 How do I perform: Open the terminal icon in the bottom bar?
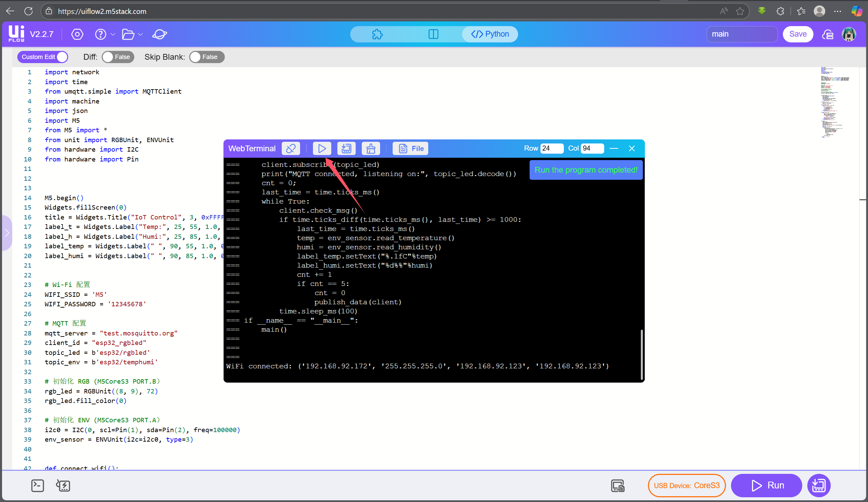pos(37,485)
